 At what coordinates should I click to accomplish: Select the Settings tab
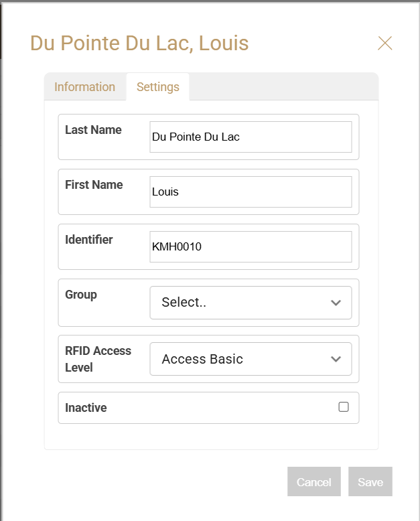point(158,87)
